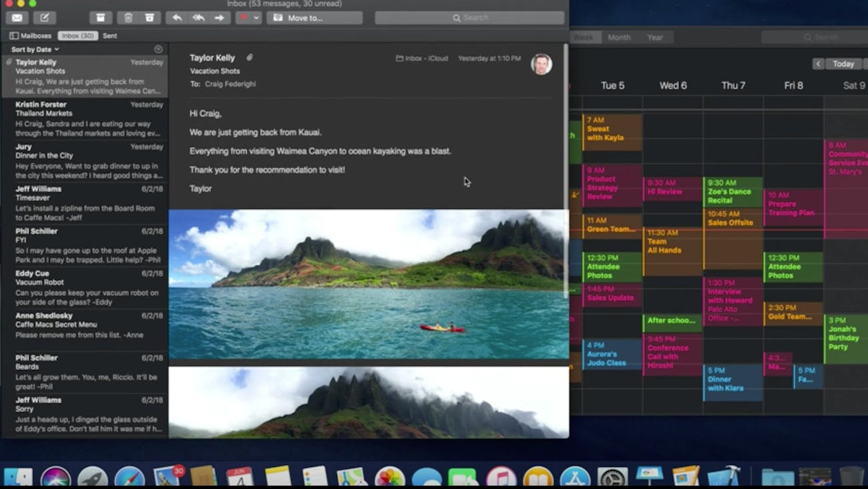
Task: Switch Calendar to Year view
Action: coord(655,37)
